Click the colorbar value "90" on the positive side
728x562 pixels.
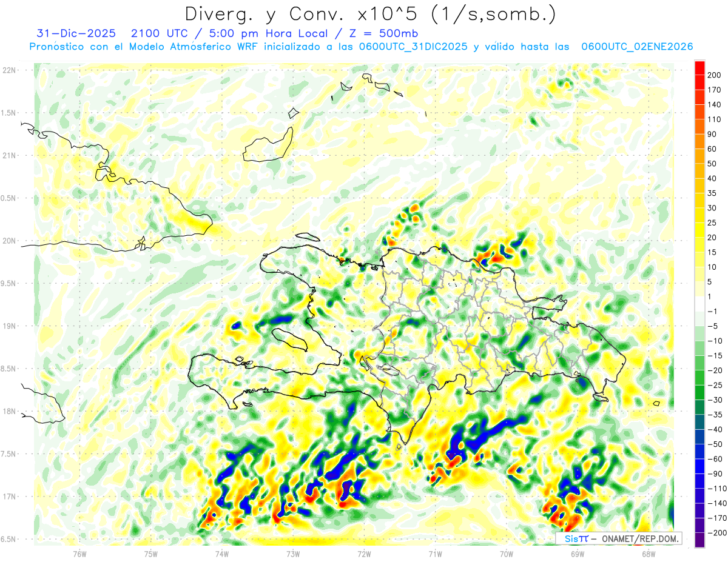click(712, 134)
